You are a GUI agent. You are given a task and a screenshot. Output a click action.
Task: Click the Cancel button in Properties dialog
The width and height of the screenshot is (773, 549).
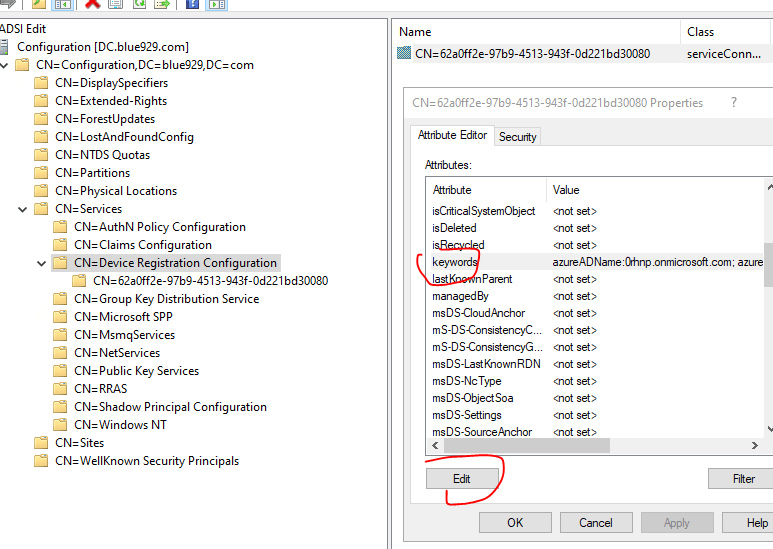[595, 522]
